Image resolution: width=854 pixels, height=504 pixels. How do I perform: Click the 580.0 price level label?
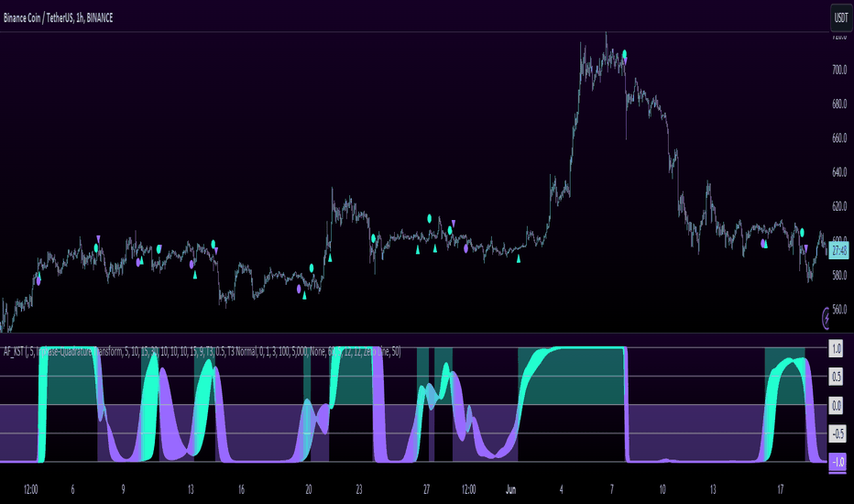tap(839, 276)
